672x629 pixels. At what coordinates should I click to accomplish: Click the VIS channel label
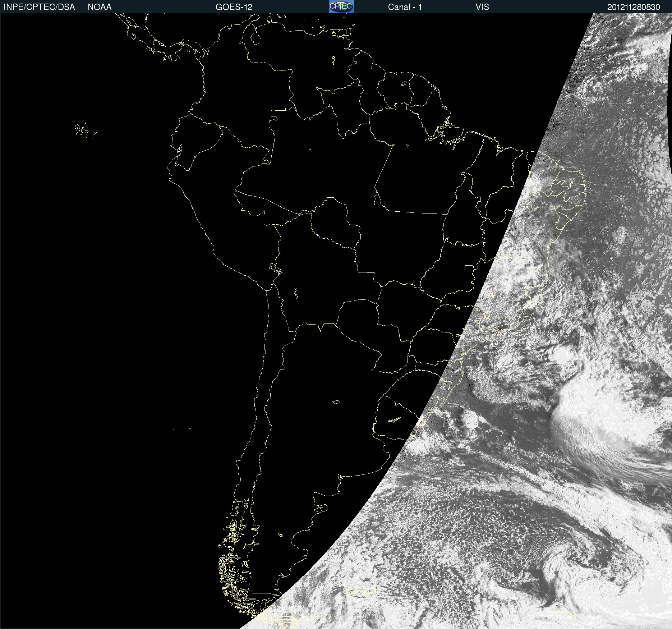tap(482, 7)
